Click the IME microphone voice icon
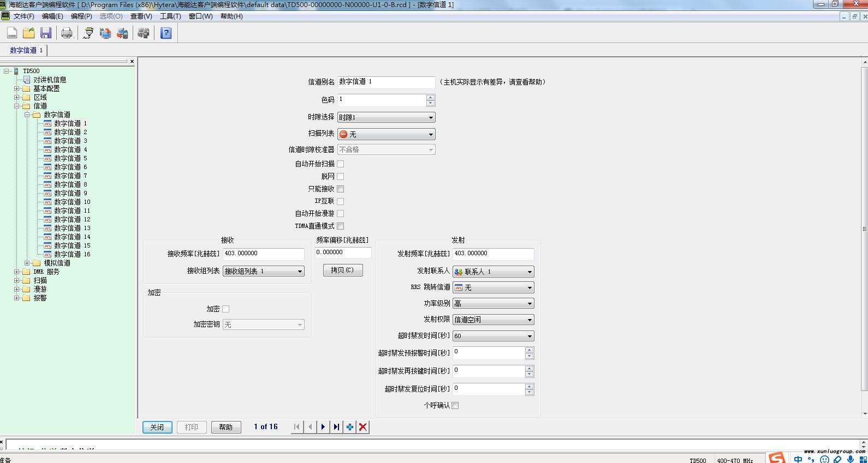The image size is (868, 463). click(851, 459)
